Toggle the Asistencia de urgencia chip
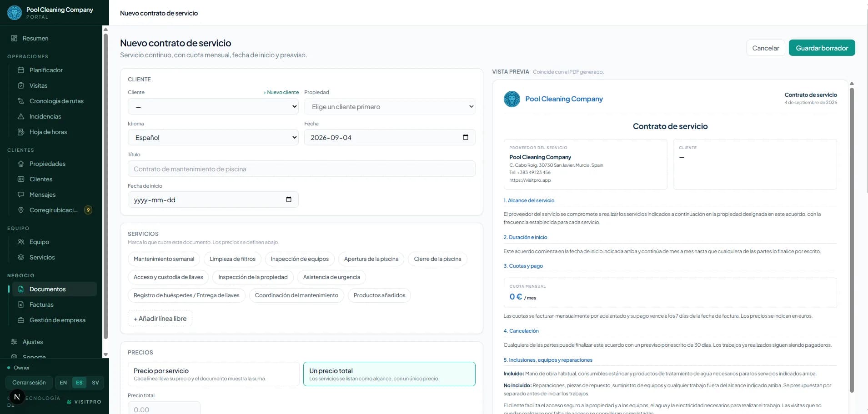The height and width of the screenshot is (414, 868). 331,277
